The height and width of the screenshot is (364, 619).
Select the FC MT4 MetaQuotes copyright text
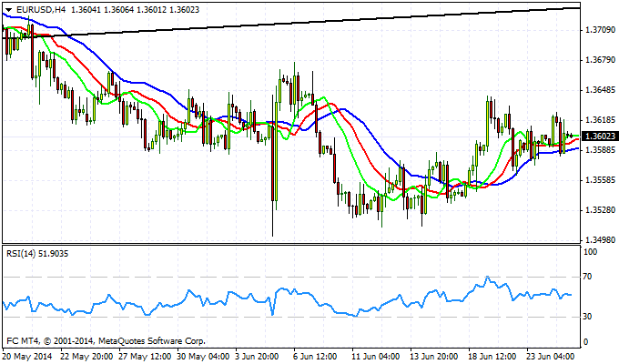point(106,340)
